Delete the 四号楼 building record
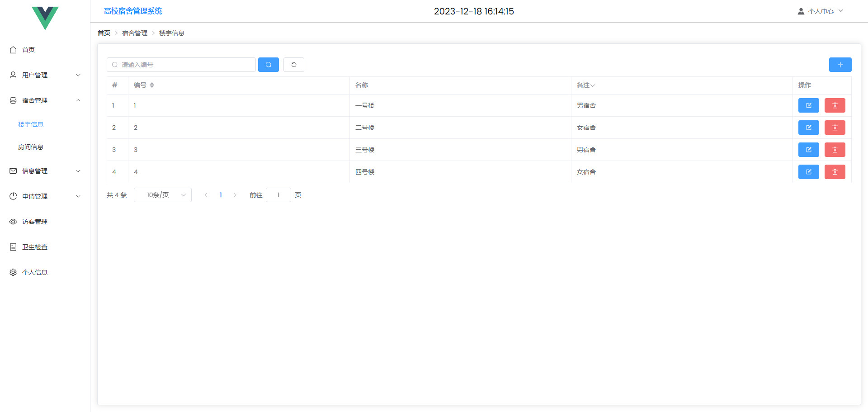868x412 pixels. point(835,172)
